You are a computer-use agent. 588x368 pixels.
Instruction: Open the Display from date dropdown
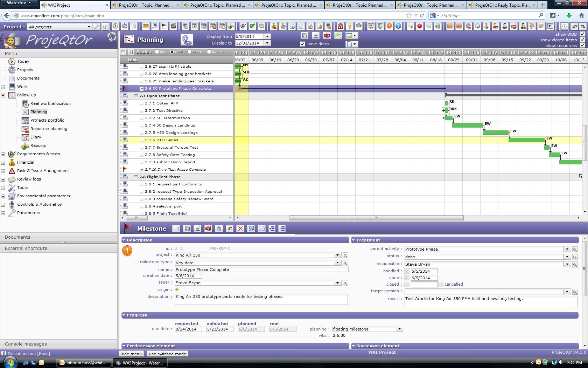point(267,36)
